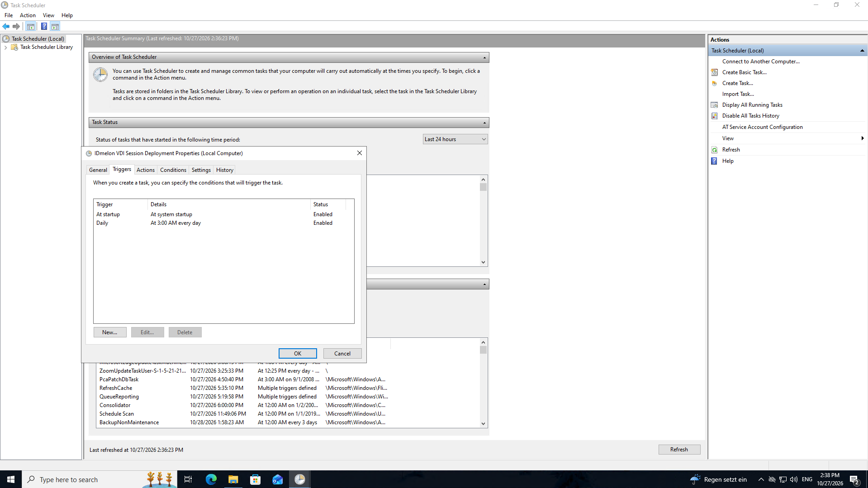Open File Explorer from the taskbar

[233, 479]
